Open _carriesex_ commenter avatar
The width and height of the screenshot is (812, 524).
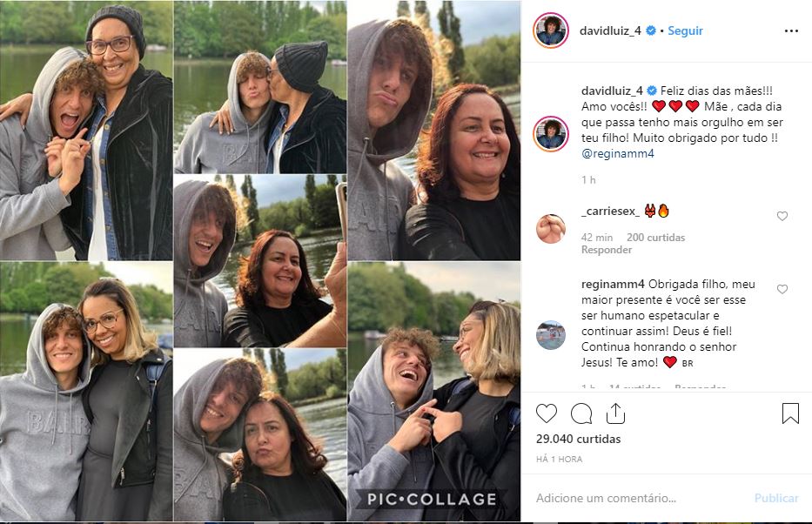550,229
